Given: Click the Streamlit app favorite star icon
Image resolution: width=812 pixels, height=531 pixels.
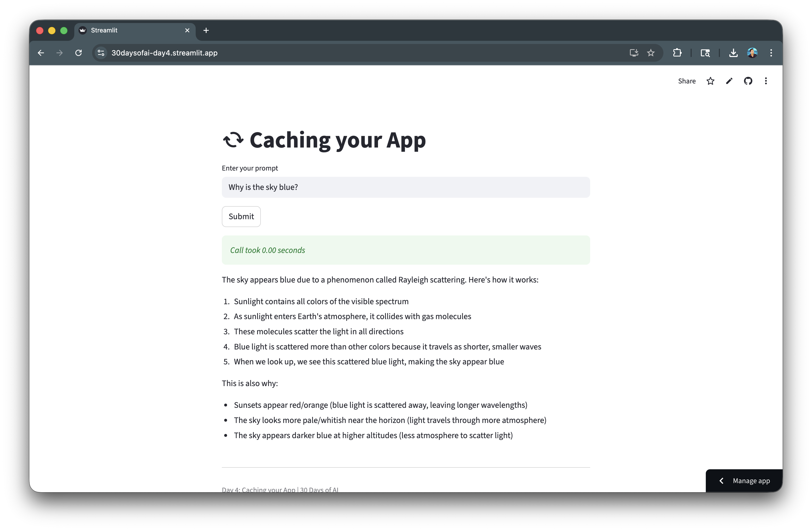Looking at the screenshot, I should pyautogui.click(x=710, y=81).
